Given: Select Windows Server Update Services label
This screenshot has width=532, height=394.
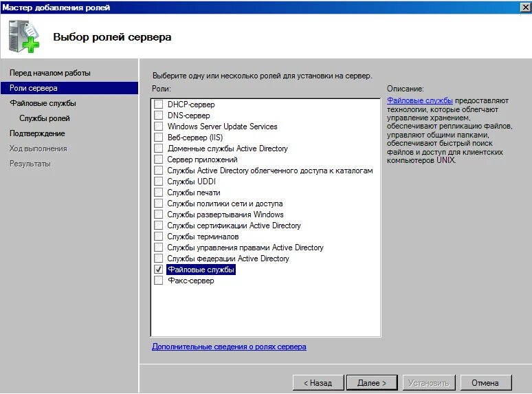Looking at the screenshot, I should [x=222, y=127].
